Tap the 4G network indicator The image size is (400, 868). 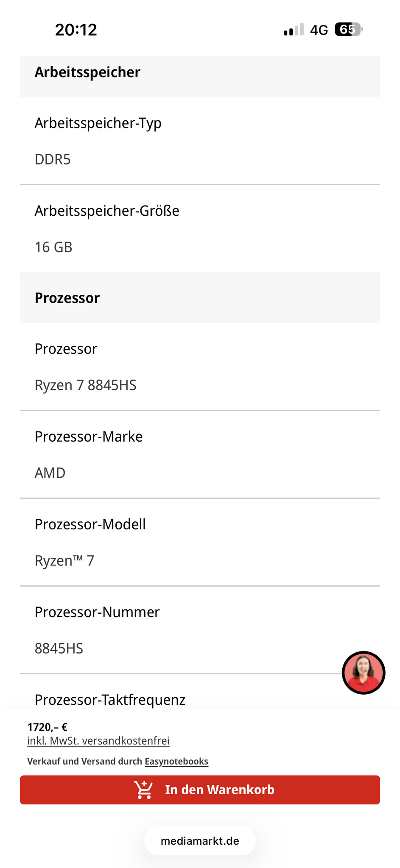click(319, 30)
